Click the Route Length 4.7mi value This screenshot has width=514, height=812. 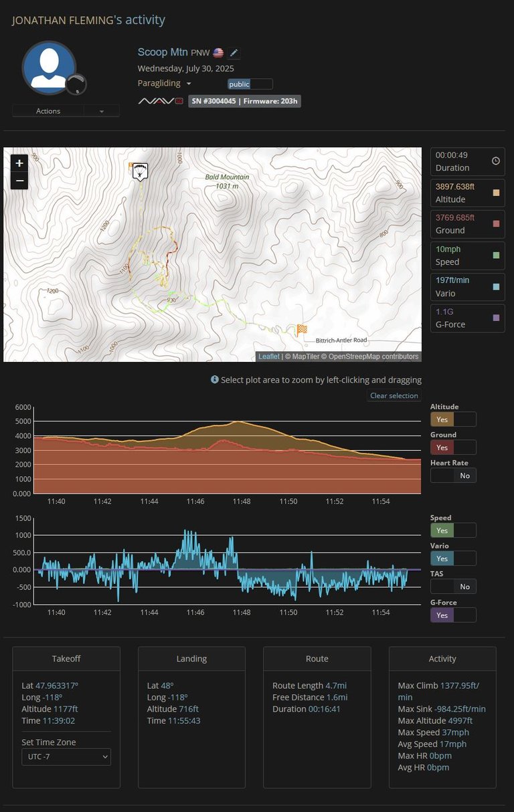coord(337,686)
